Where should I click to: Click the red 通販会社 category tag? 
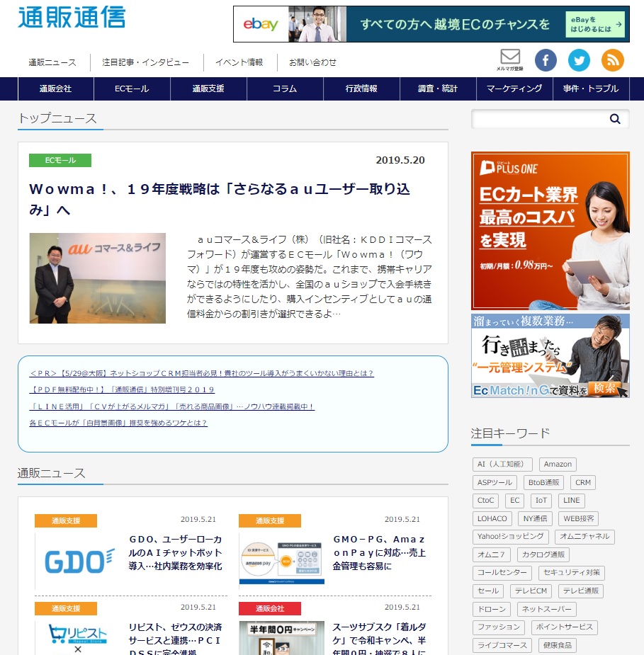[270, 609]
